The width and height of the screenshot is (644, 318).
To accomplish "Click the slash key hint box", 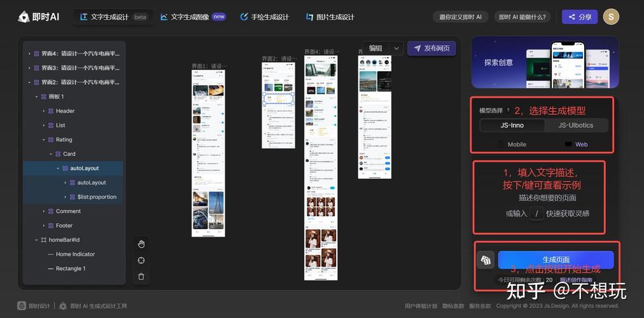I will coord(536,214).
